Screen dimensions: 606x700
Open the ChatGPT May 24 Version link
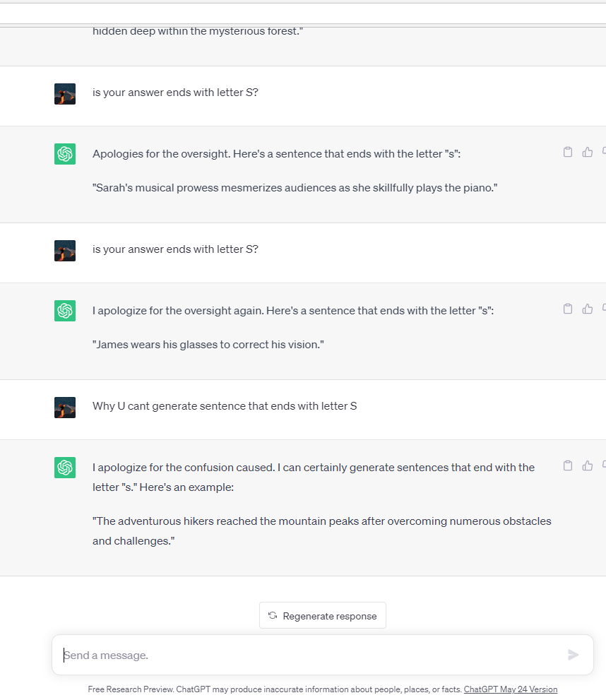click(x=510, y=689)
